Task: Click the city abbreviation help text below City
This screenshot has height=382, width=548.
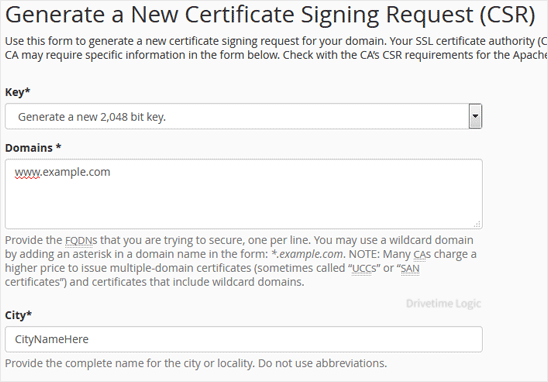Action: pyautogui.click(x=196, y=363)
